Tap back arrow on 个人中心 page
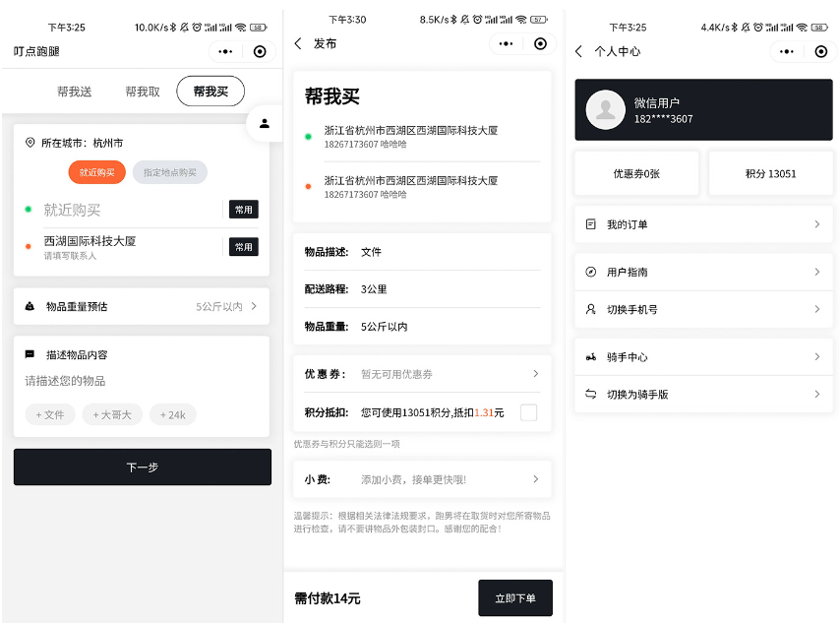Screen dimensions: 840x623 point(578,51)
